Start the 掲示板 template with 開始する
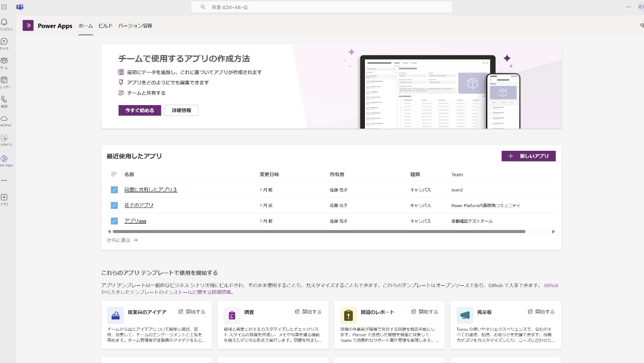This screenshot has width=644, height=363. click(x=541, y=312)
